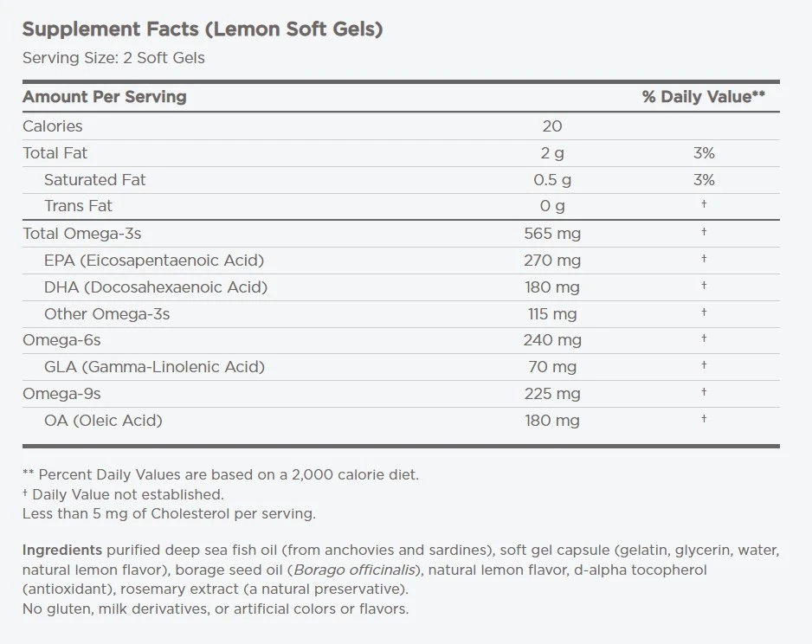The image size is (812, 644).
Task: Select the Saturated Fat 0.5 g amount
Action: [x=552, y=179]
